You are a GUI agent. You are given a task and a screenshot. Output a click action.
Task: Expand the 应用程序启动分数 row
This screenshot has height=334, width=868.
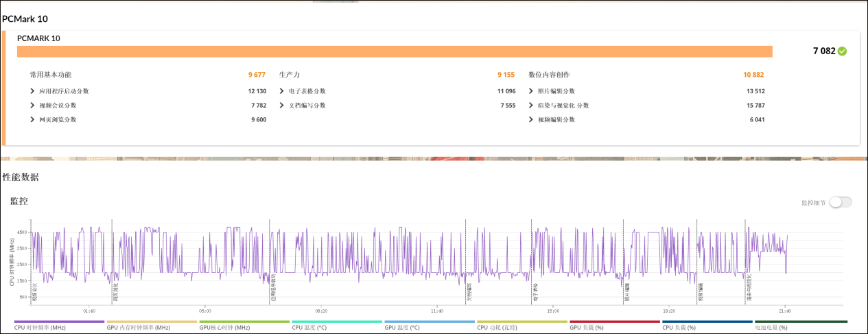click(32, 91)
